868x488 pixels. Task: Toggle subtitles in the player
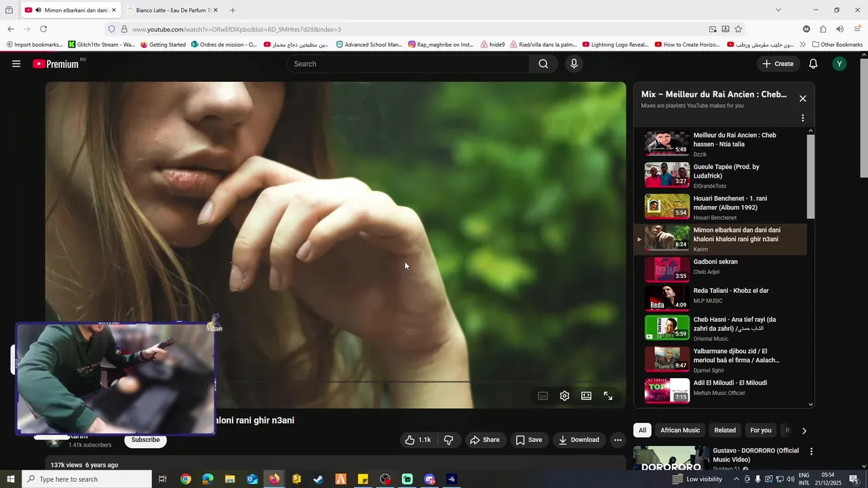tap(542, 396)
